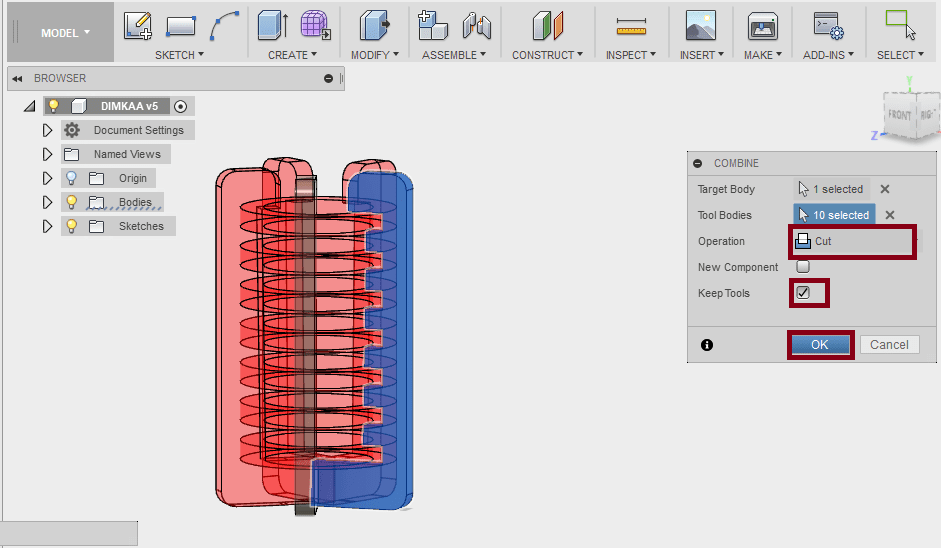Open the MAKE menu
Screen dimensions: 941x548
click(763, 55)
